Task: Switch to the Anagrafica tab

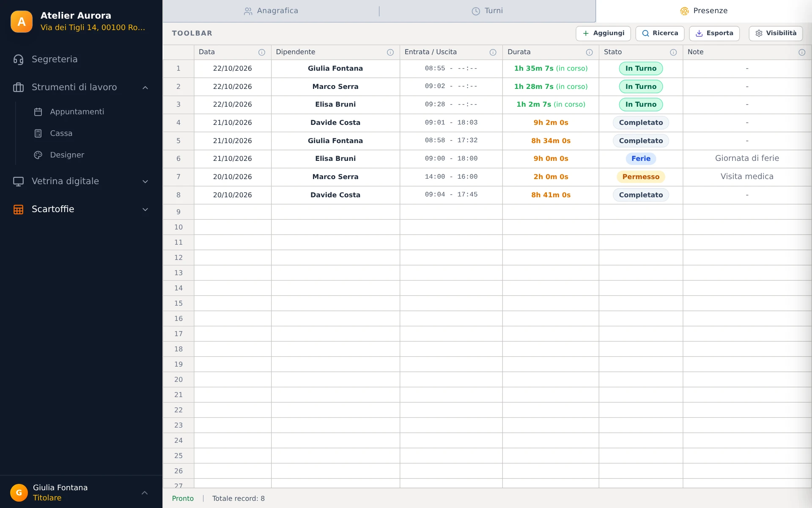Action: (271, 11)
